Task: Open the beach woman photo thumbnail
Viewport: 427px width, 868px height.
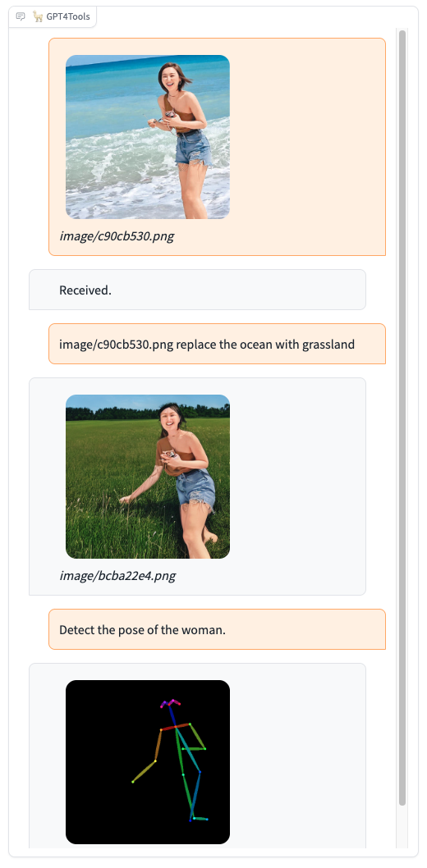Action: point(147,137)
